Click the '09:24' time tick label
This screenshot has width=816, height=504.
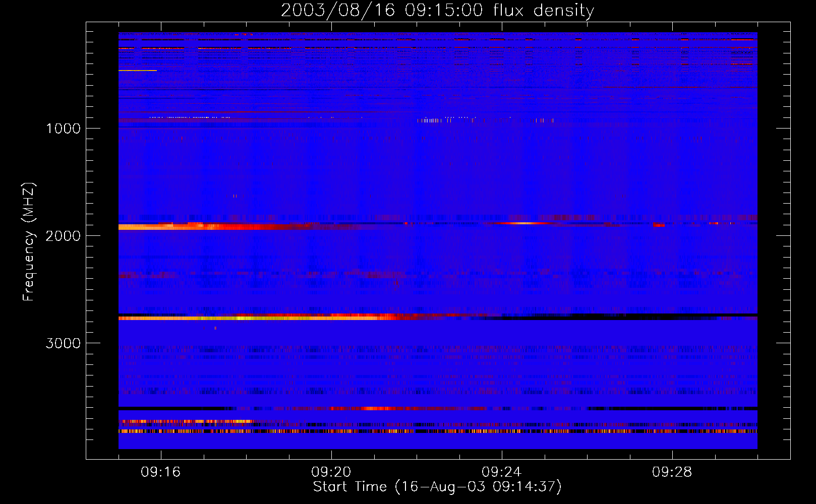tap(502, 472)
